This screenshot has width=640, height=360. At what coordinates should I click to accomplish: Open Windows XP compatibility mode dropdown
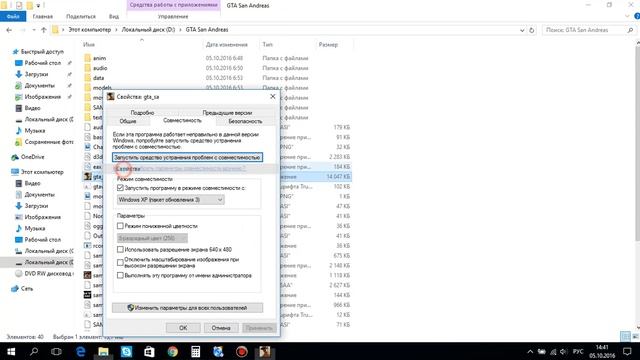pos(171,200)
